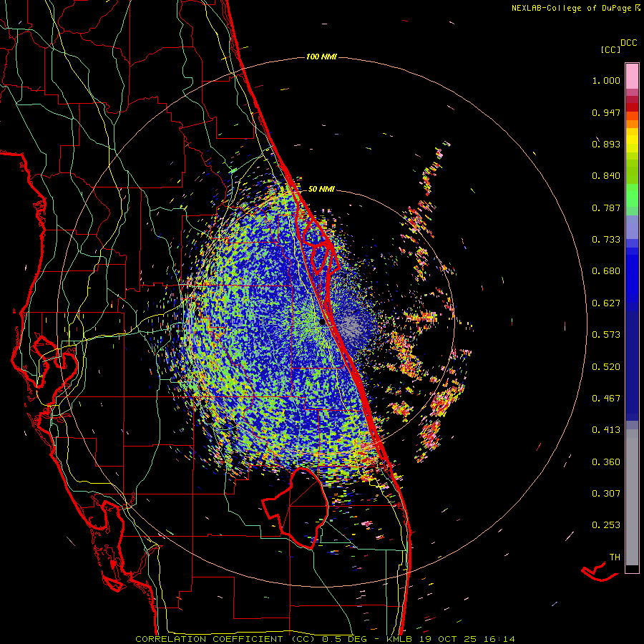Click the DCC product label above legend
The height and width of the screenshot is (644, 644).
[x=629, y=43]
